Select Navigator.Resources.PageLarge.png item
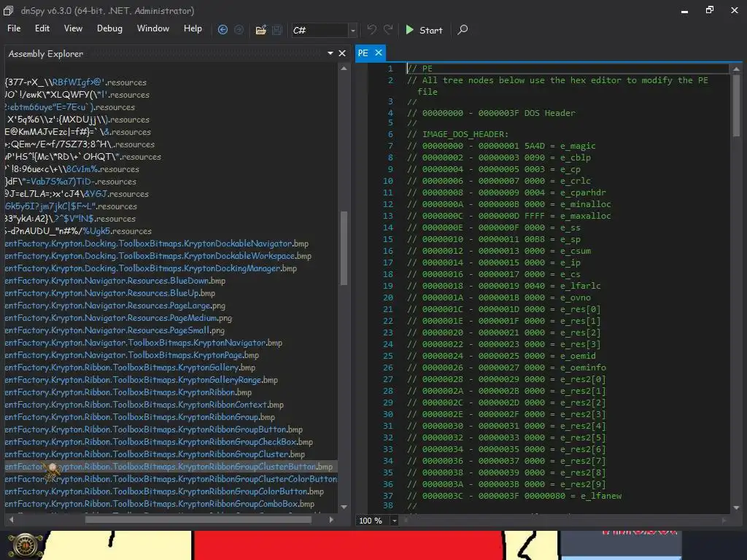This screenshot has width=747, height=560. point(115,306)
